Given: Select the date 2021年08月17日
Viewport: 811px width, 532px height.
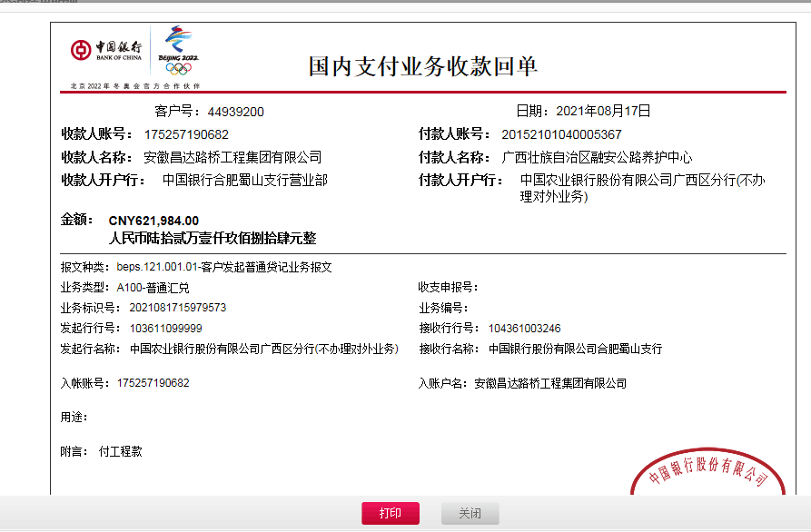Looking at the screenshot, I should click(603, 112).
